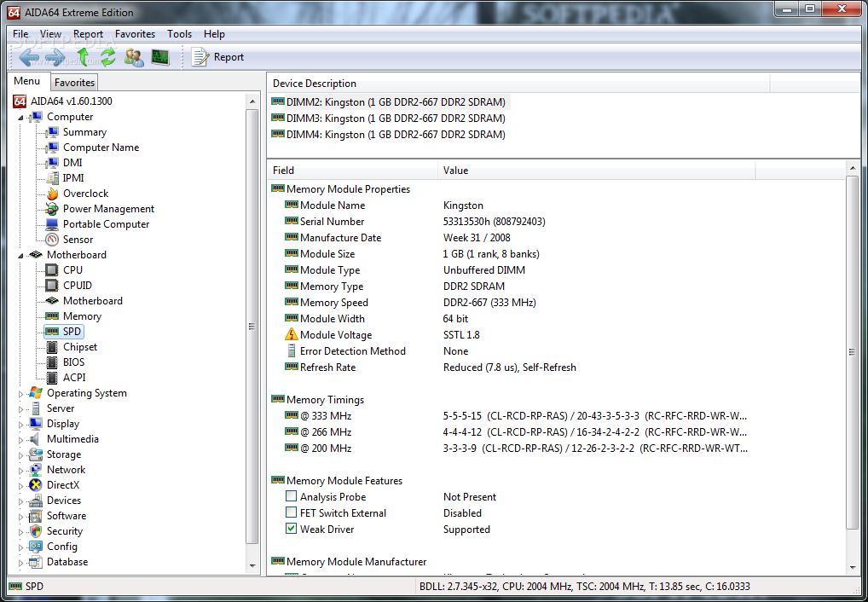Click the green Up arrow toolbar icon
The width and height of the screenshot is (868, 602).
coord(83,56)
